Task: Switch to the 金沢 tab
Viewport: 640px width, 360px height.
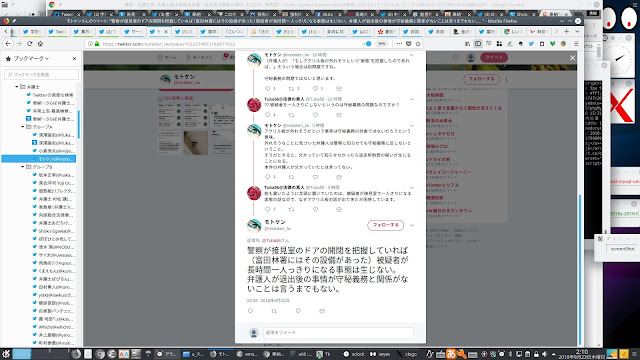Action: 463,31
